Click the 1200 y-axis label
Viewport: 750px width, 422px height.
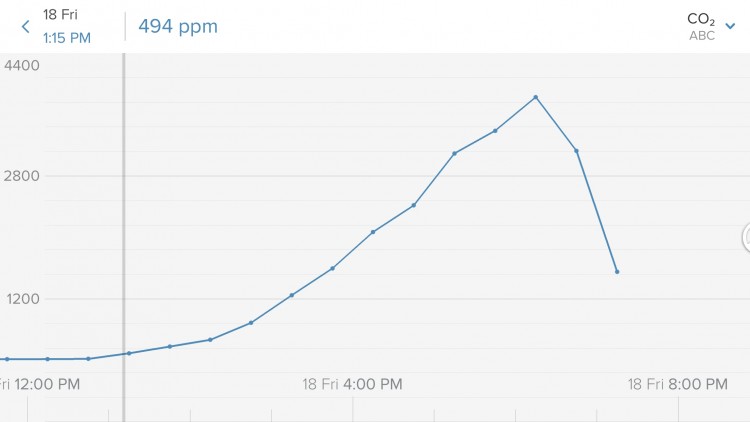pyautogui.click(x=22, y=299)
